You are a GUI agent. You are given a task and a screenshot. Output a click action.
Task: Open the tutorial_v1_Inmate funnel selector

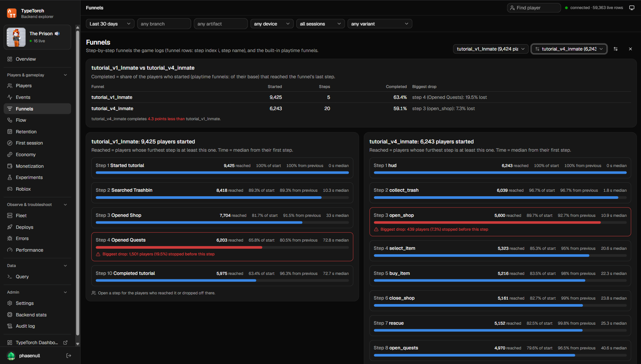tap(491, 49)
